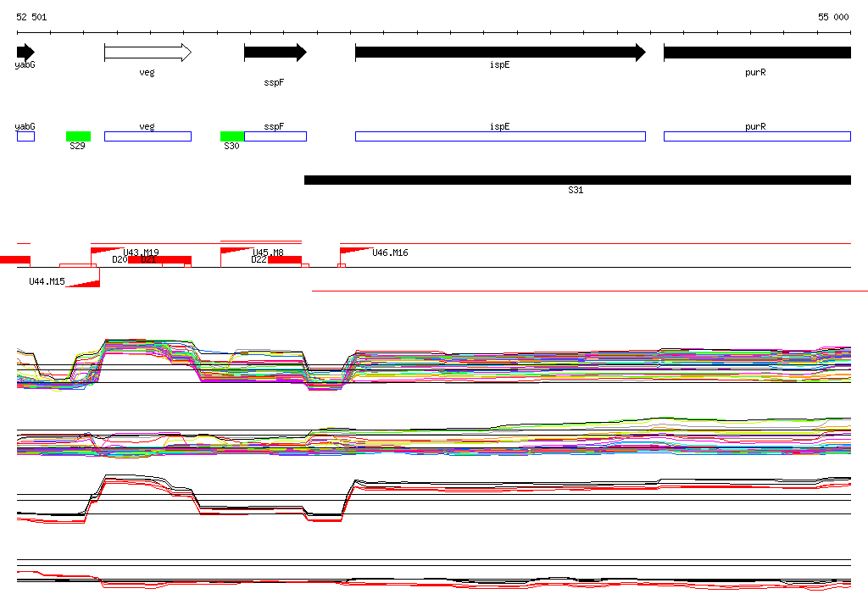Click the red D21 downshift bar
The height and width of the screenshot is (605, 868).
(x=160, y=259)
